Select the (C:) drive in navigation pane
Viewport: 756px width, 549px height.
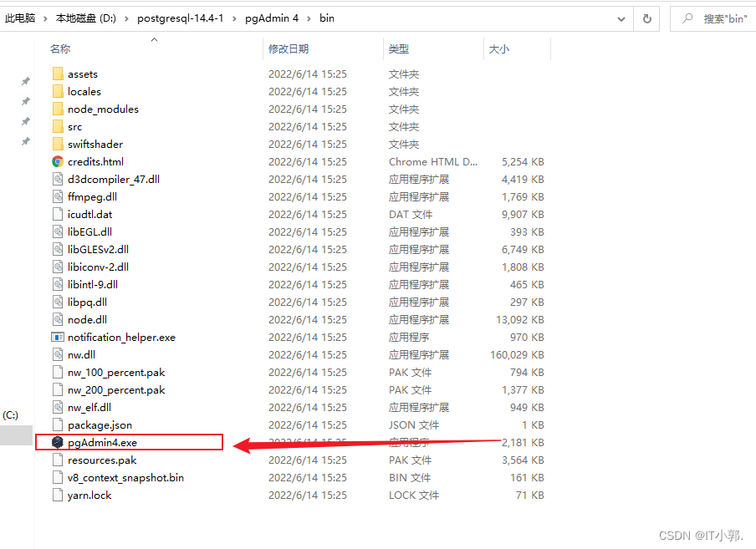(x=11, y=415)
